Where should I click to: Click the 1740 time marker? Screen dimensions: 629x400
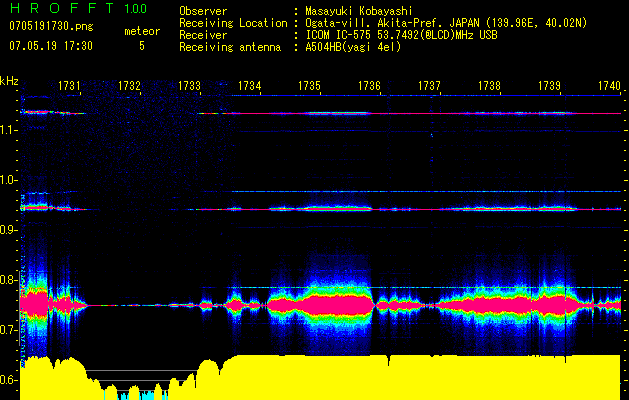pyautogui.click(x=609, y=85)
